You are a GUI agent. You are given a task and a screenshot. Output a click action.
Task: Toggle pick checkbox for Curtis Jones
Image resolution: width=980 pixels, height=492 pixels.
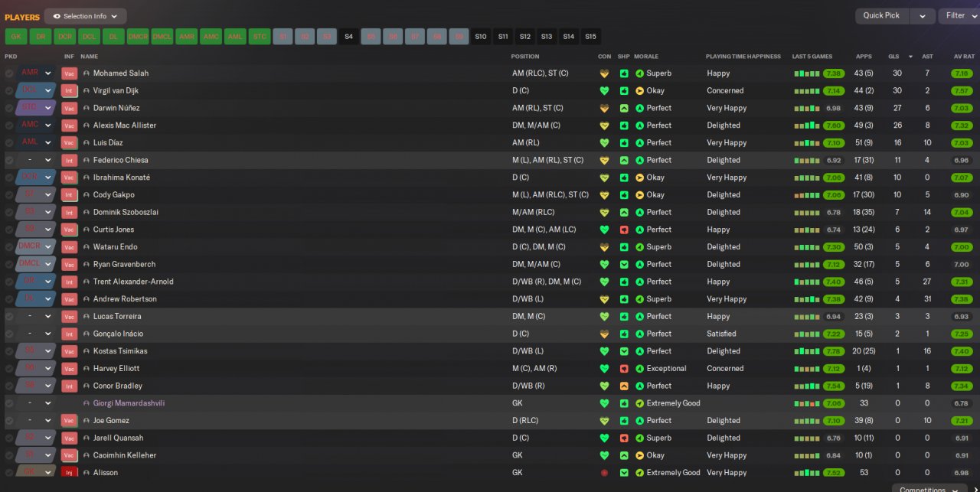[x=9, y=230]
